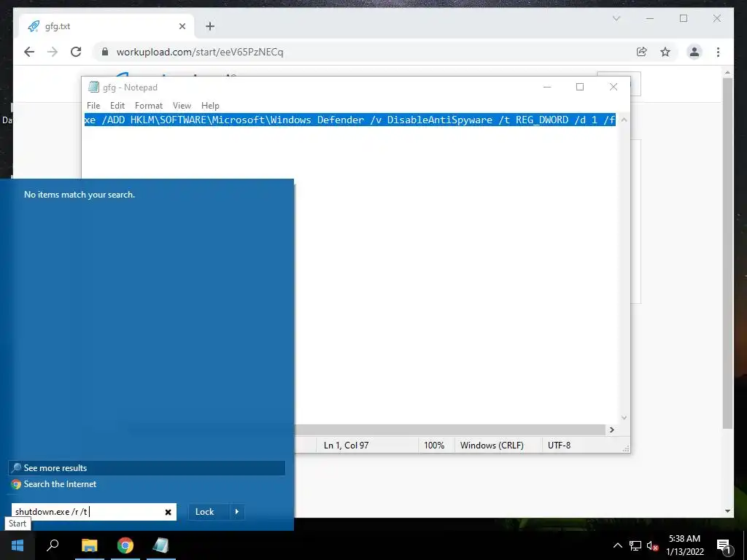
Task: Click See more results
Action: [x=147, y=467]
